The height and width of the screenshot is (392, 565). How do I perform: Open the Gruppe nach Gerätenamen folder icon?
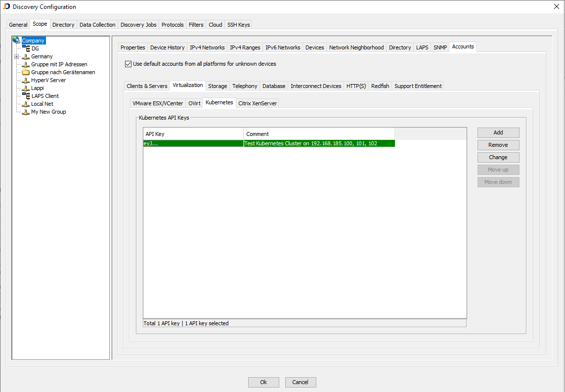pyautogui.click(x=25, y=72)
